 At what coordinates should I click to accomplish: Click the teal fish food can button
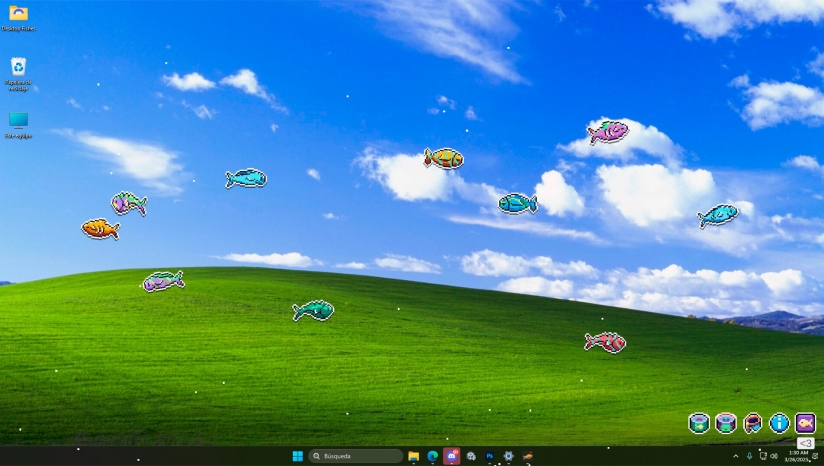[x=699, y=423]
